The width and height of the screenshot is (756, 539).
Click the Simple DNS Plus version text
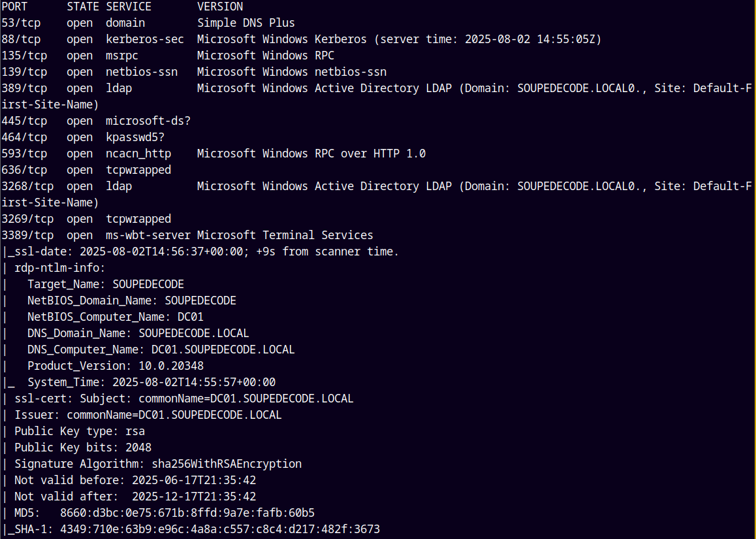coord(246,23)
